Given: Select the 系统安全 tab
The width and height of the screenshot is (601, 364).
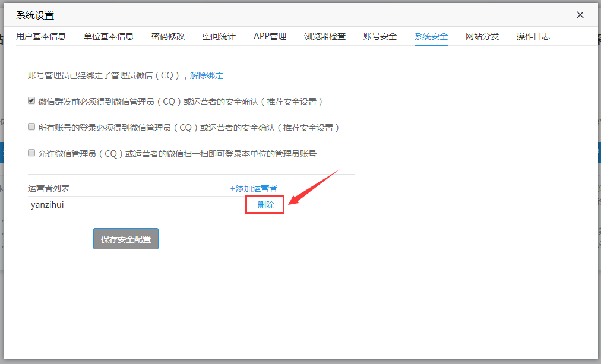Looking at the screenshot, I should tap(431, 36).
